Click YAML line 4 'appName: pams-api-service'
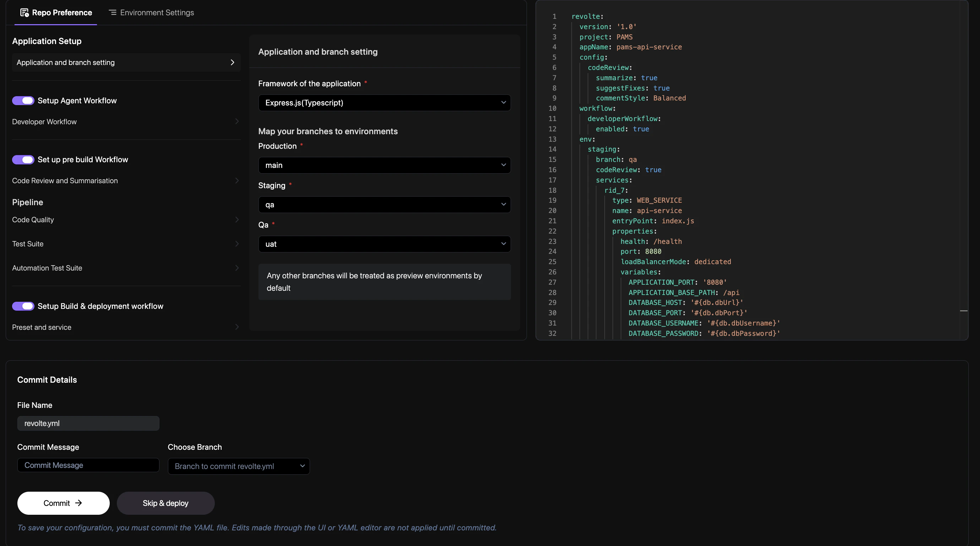 click(x=630, y=47)
